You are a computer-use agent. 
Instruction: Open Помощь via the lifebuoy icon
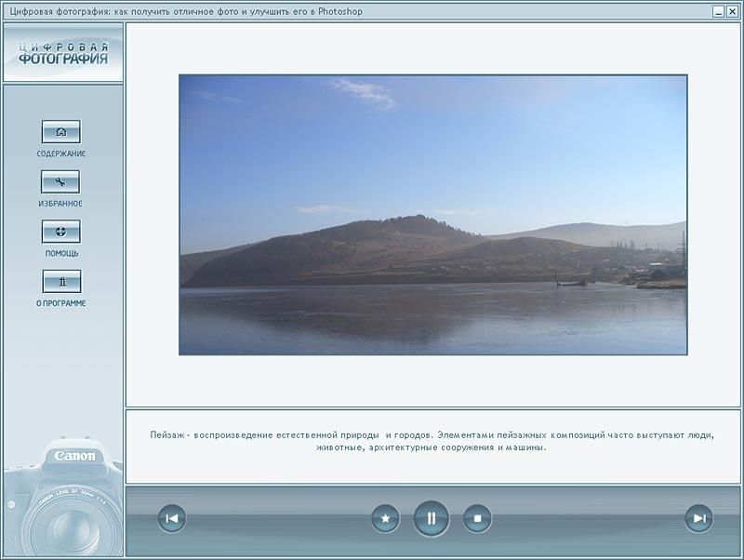click(x=61, y=232)
